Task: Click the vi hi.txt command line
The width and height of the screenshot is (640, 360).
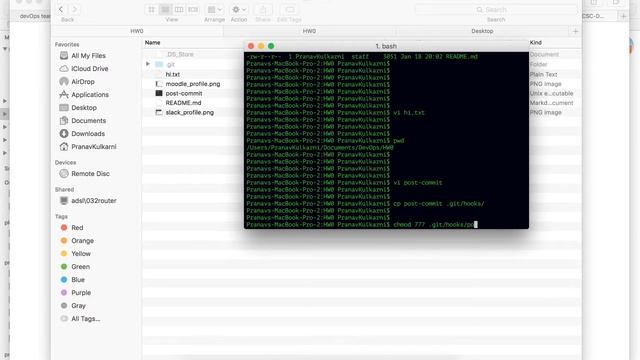Action: 336,113
